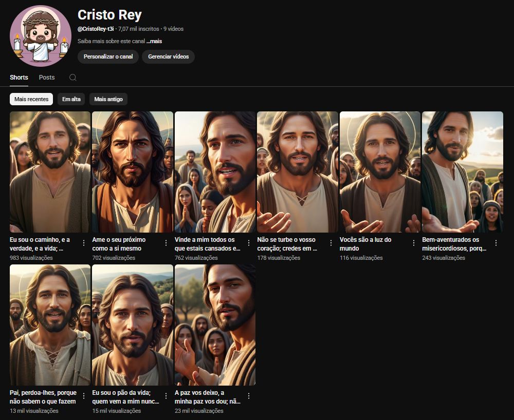Open options menu for "Não se turbe" short
Screen dimensions: 514x420
[331, 242]
